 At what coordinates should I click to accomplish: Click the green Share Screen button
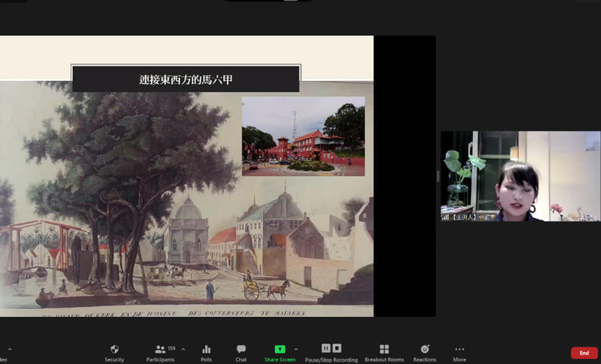pos(280,353)
